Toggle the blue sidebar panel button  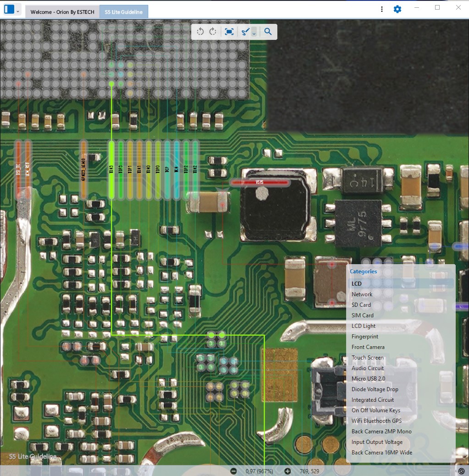tap(9, 9)
